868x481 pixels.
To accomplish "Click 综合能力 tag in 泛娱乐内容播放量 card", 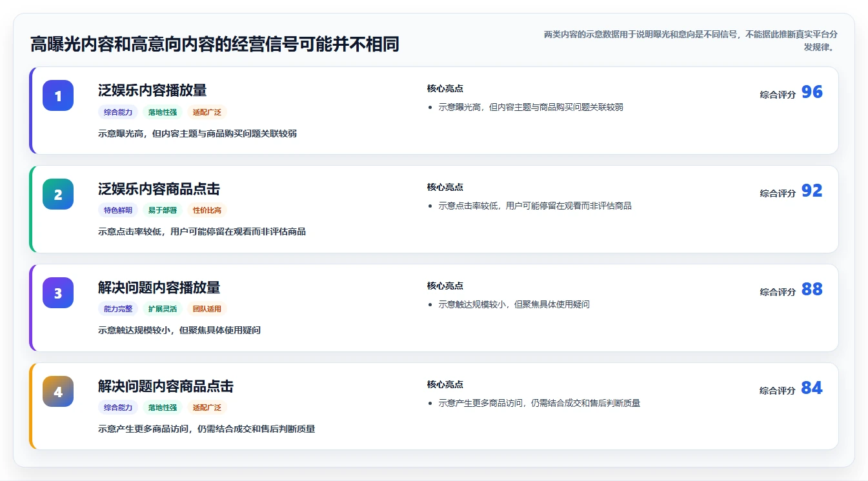I will (118, 112).
